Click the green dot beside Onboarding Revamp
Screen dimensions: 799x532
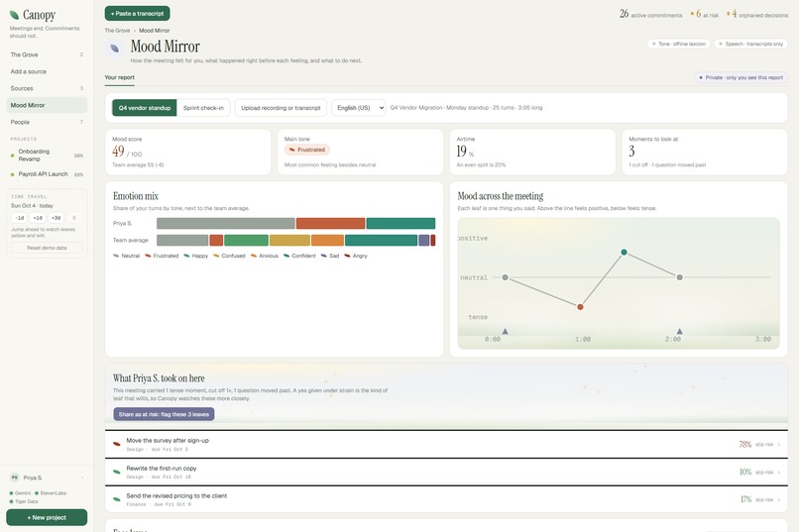12,156
